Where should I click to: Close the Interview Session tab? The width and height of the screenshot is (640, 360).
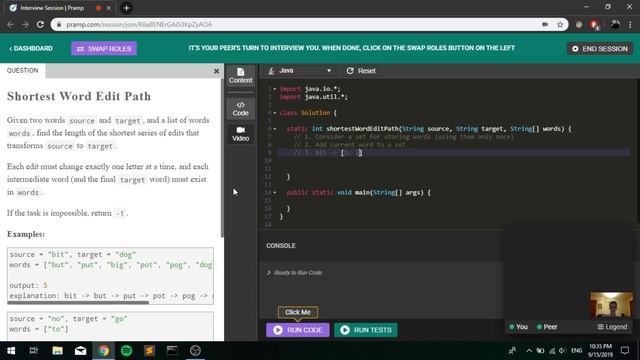[x=109, y=8]
